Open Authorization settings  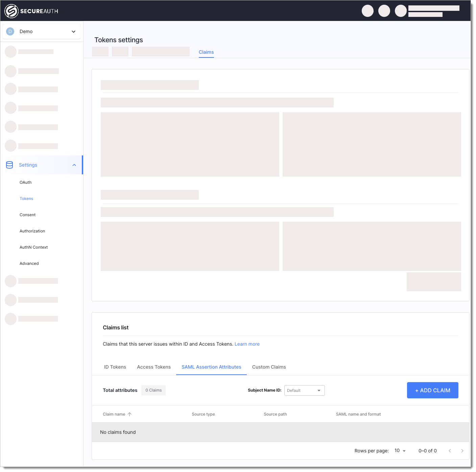click(32, 231)
